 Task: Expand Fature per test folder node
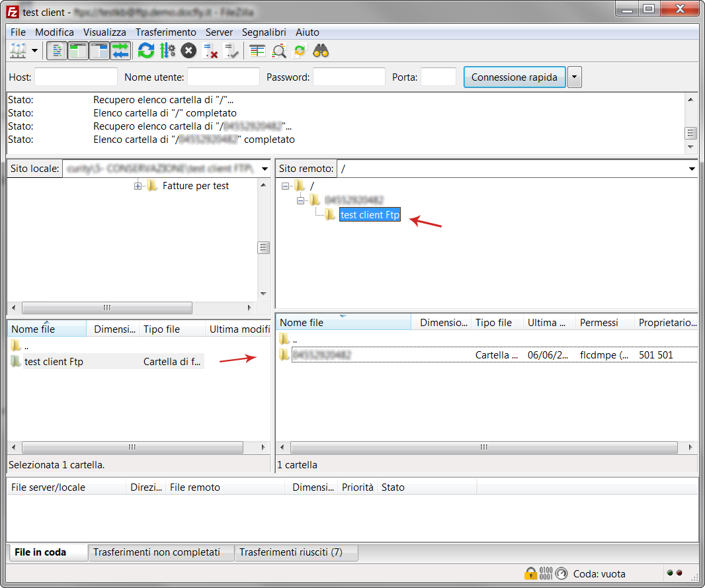pos(138,186)
